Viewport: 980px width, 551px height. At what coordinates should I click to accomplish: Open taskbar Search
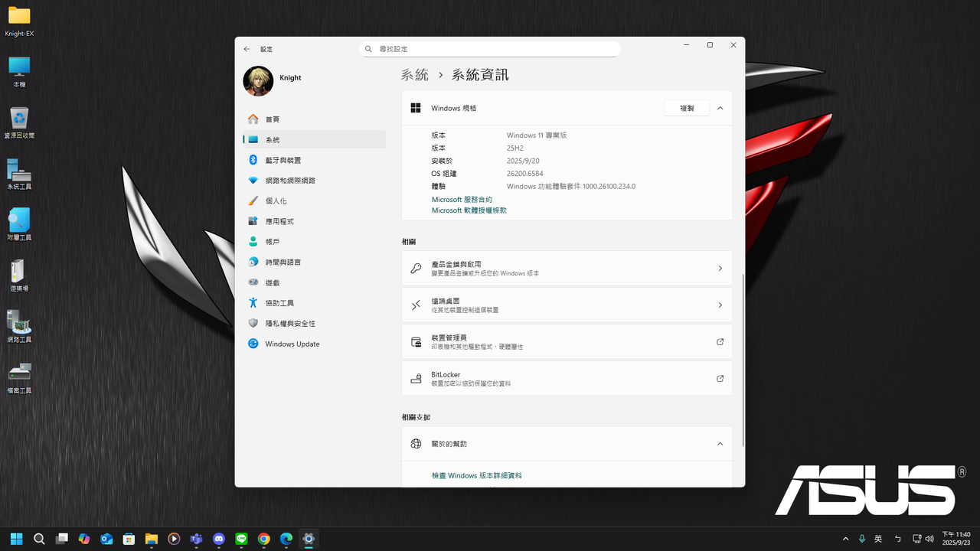point(39,539)
